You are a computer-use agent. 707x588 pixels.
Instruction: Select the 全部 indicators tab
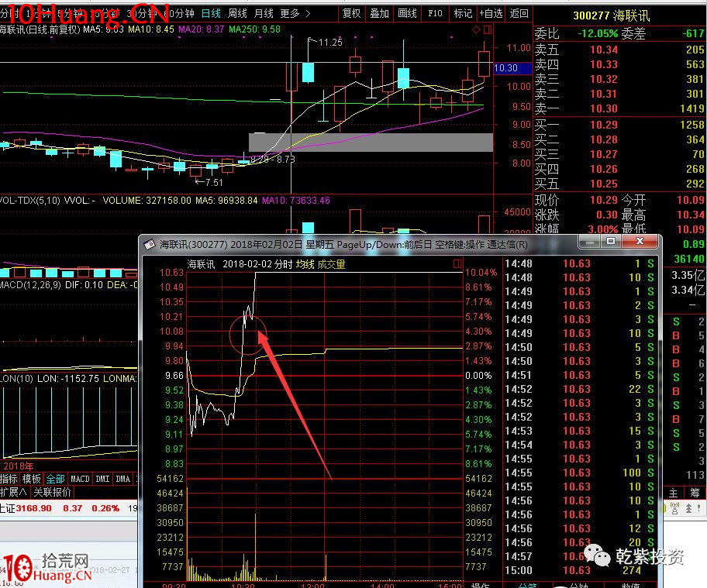coord(56,479)
